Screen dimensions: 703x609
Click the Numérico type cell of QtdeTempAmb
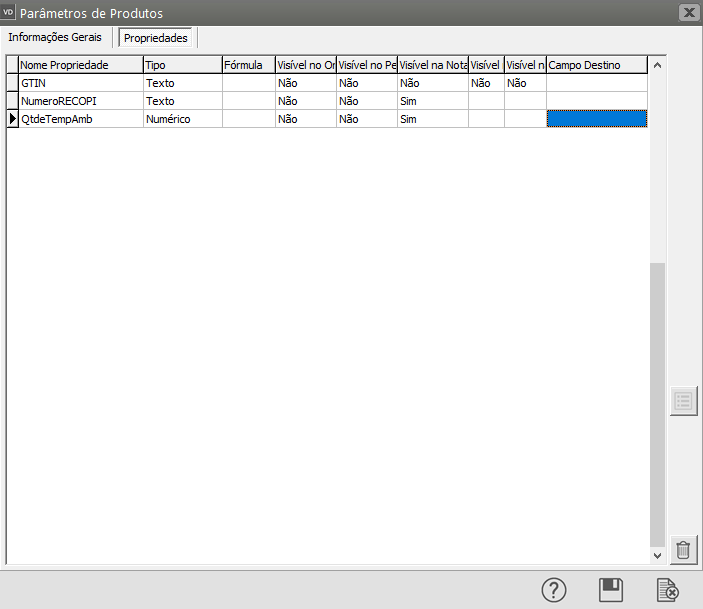click(182, 119)
